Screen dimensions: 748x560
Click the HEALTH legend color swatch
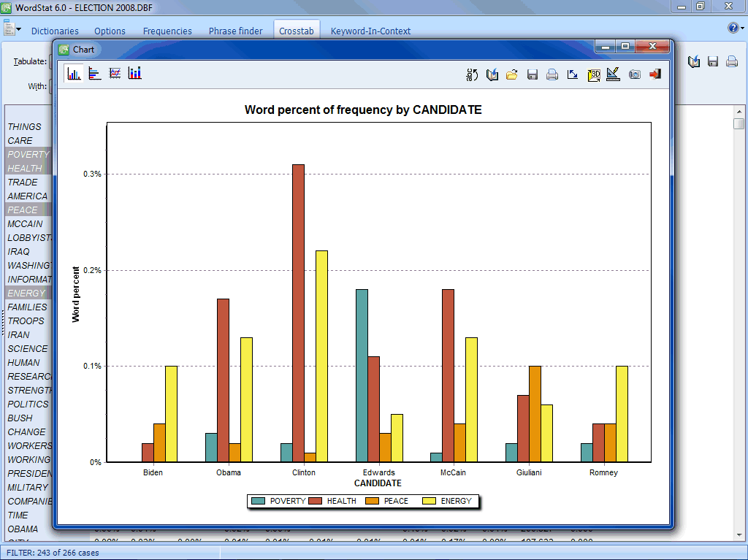[316, 501]
